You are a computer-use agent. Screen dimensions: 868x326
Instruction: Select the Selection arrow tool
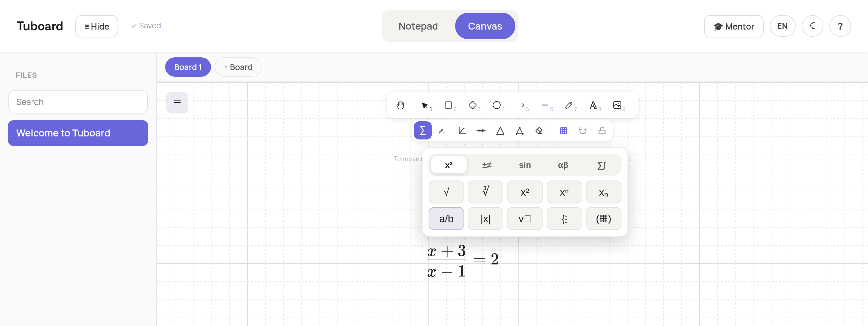425,105
